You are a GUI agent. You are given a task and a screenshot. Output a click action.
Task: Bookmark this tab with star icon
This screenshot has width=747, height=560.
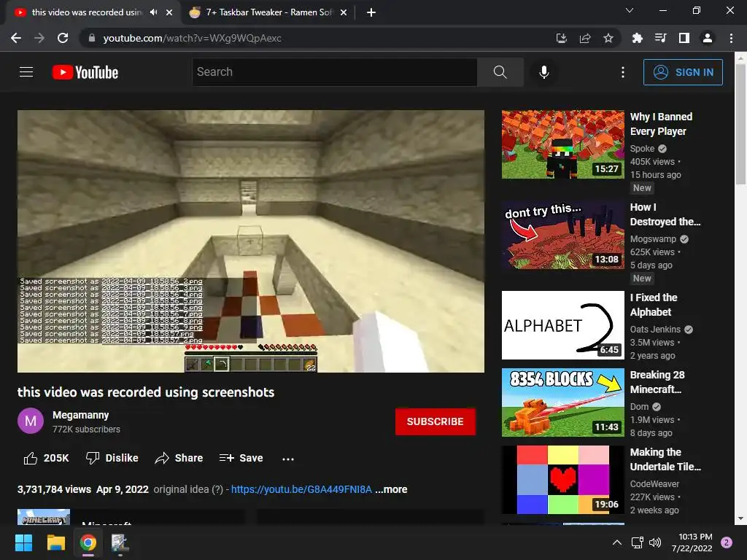point(608,38)
